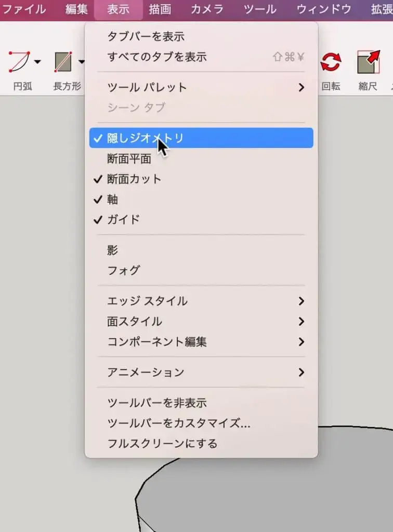Choose フルスクリーンにする
Image resolution: width=393 pixels, height=532 pixels.
click(201, 444)
